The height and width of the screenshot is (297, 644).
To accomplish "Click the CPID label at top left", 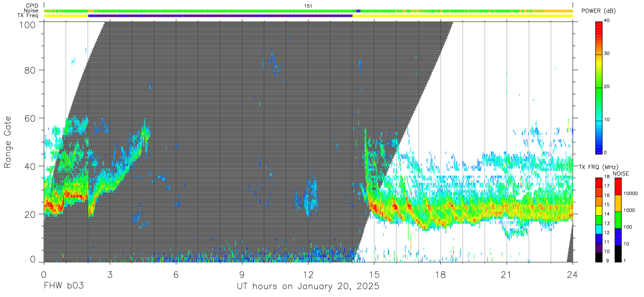I will (x=31, y=6).
